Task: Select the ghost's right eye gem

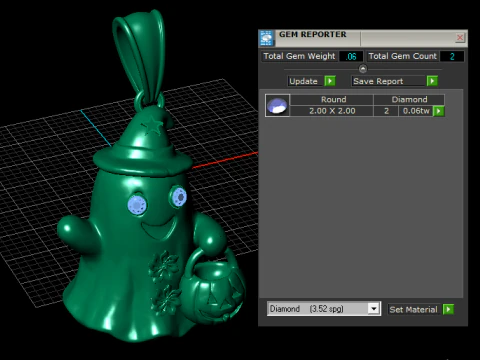Action: point(180,197)
